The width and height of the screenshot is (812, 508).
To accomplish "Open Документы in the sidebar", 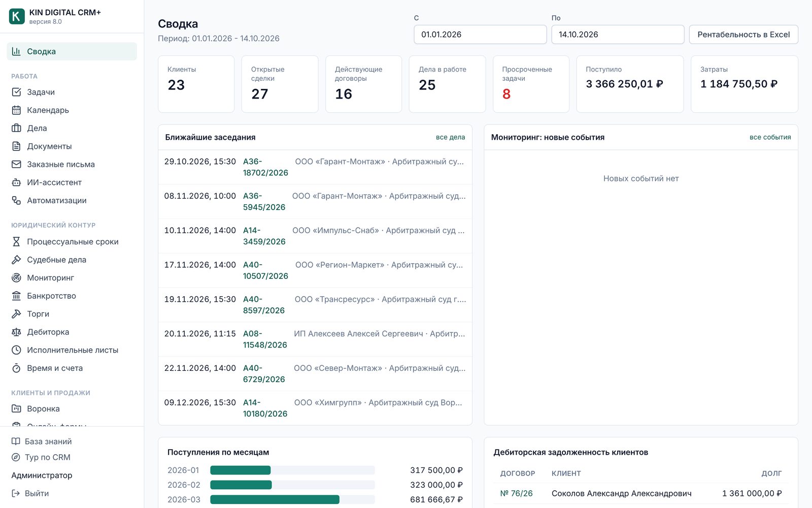I will (x=72, y=146).
